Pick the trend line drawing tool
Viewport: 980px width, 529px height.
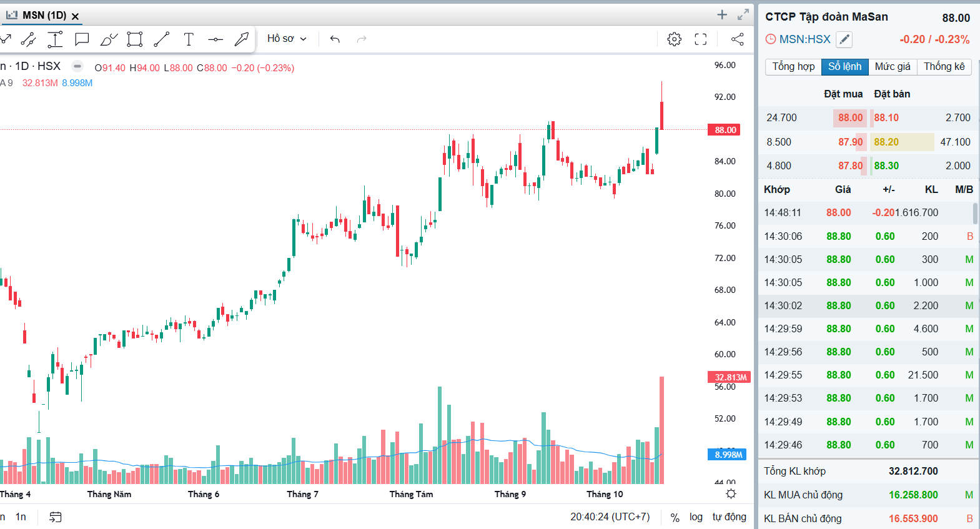[x=162, y=39]
